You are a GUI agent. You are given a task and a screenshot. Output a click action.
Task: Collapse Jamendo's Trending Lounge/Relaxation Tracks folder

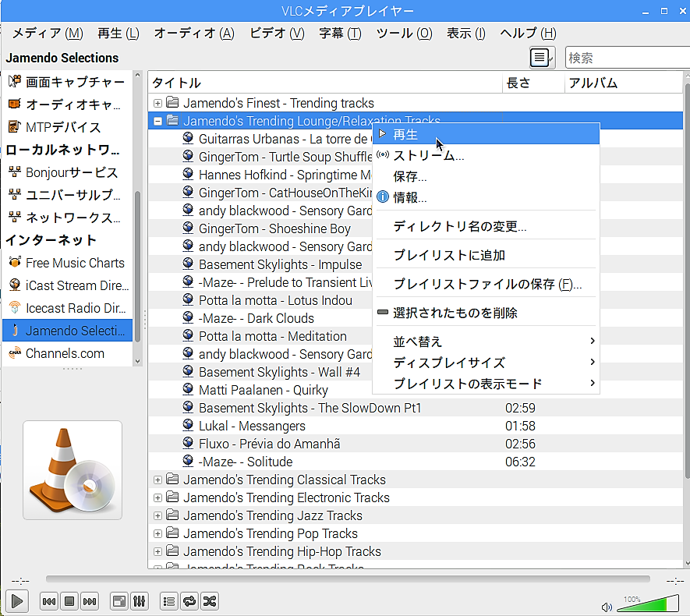pos(157,121)
